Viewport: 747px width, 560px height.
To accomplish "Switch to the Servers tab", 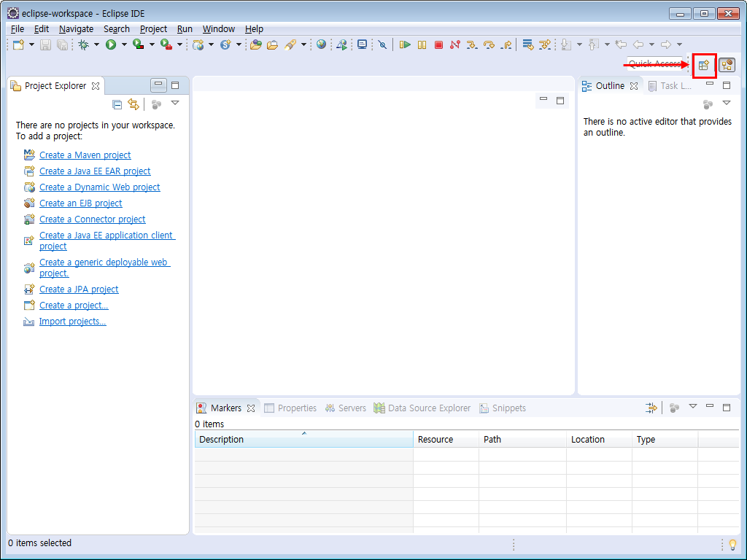I will click(345, 408).
